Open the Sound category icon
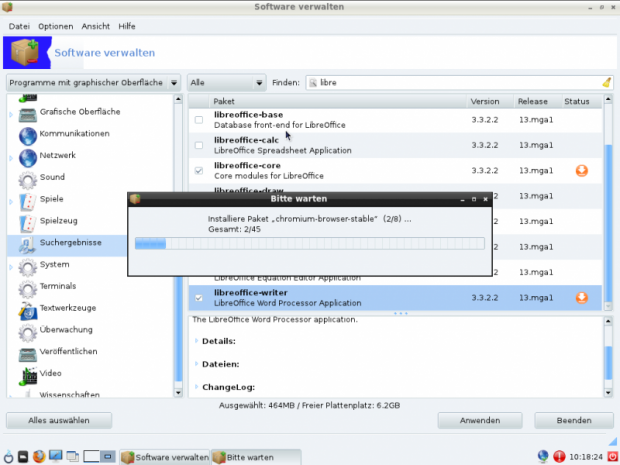The height and width of the screenshot is (465, 620). coord(27,178)
